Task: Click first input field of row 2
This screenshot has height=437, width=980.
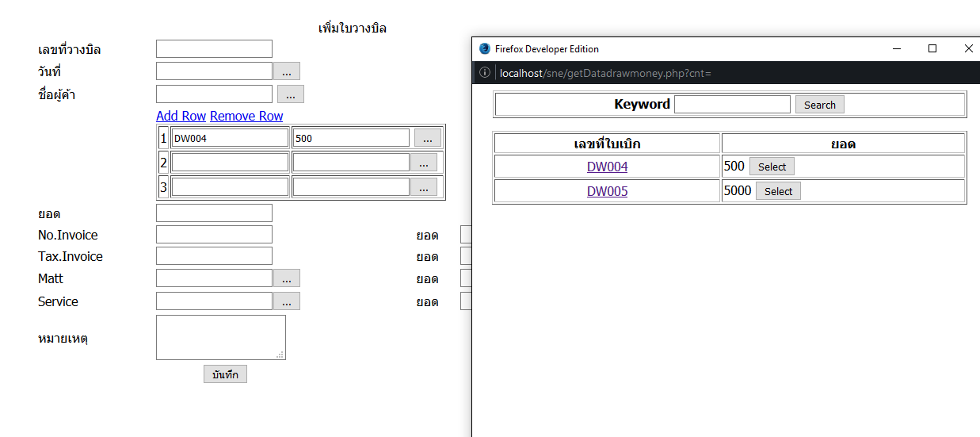Action: tap(230, 163)
